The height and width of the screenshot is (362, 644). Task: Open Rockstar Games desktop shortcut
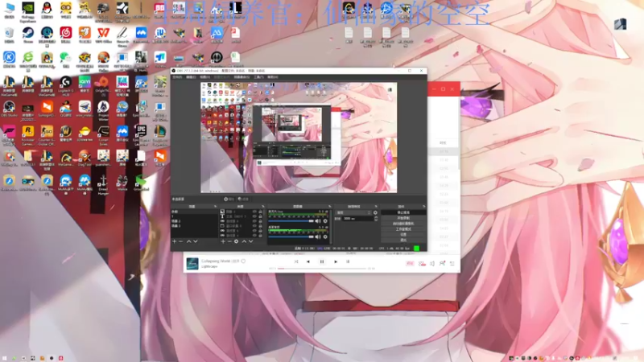point(28,134)
